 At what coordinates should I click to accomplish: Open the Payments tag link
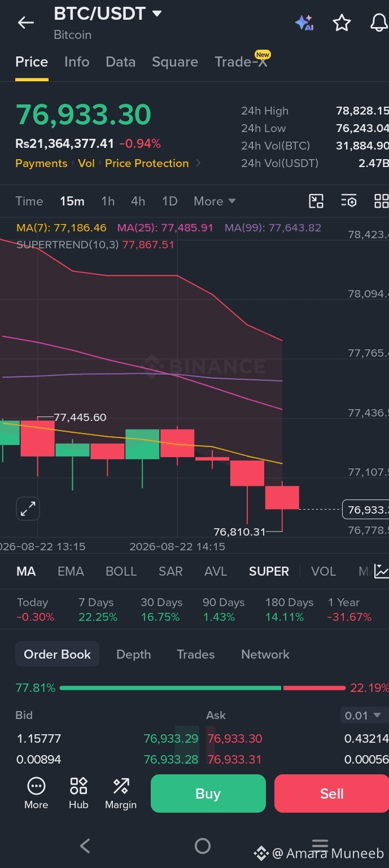click(41, 163)
